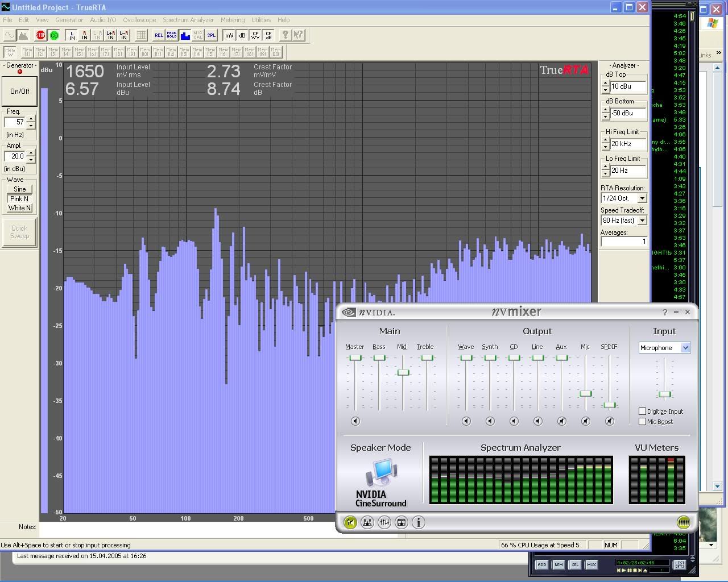Mute the Wave output in nvmixer
728x582 pixels.
(x=466, y=421)
